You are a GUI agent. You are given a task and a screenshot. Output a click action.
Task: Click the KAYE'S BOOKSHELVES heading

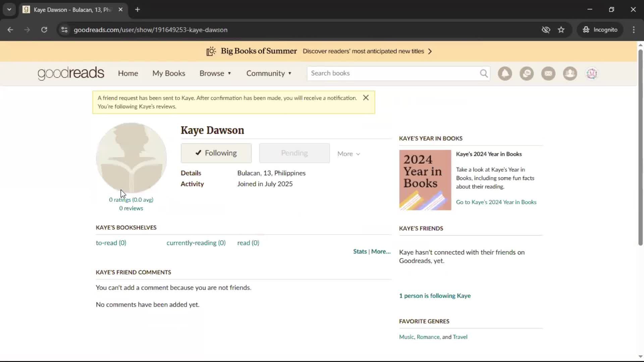[126, 228]
